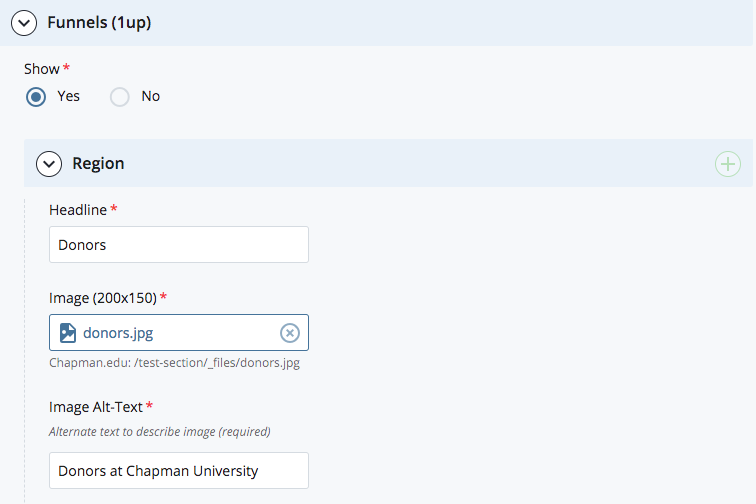Image resolution: width=756 pixels, height=504 pixels.
Task: Click the Image Alt-Text input field
Action: pyautogui.click(x=178, y=470)
